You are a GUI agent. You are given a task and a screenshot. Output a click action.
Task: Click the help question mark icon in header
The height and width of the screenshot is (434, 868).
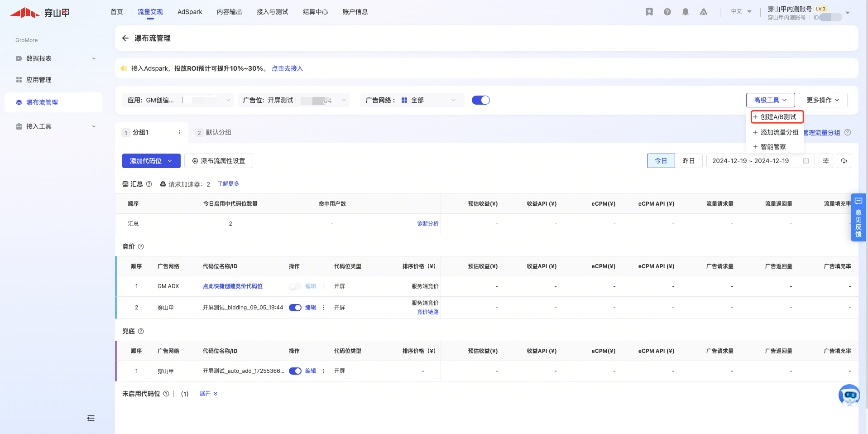(667, 12)
